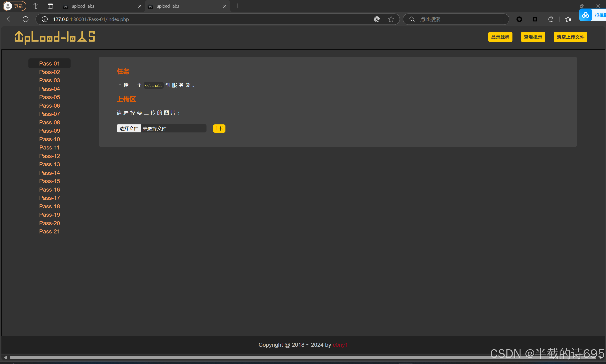Image resolution: width=606 pixels, height=364 pixels.
Task: Click 清空上传文件 button
Action: pos(570,37)
